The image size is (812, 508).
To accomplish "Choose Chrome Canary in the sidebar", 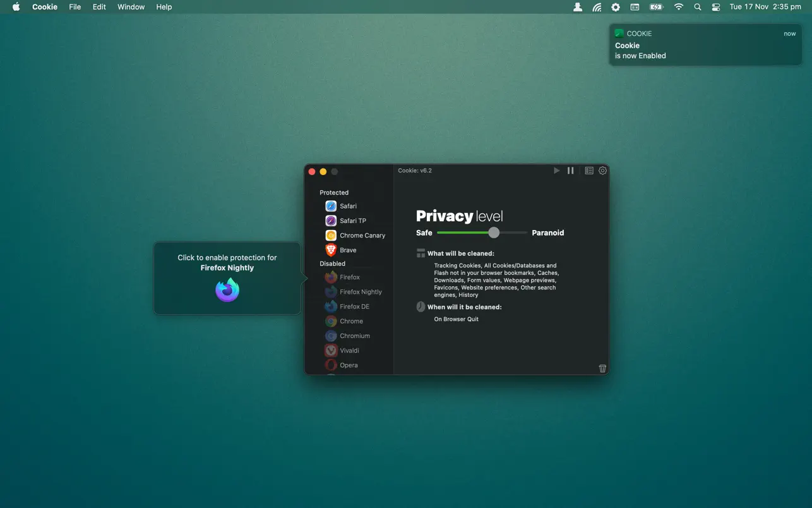I will coord(361,235).
